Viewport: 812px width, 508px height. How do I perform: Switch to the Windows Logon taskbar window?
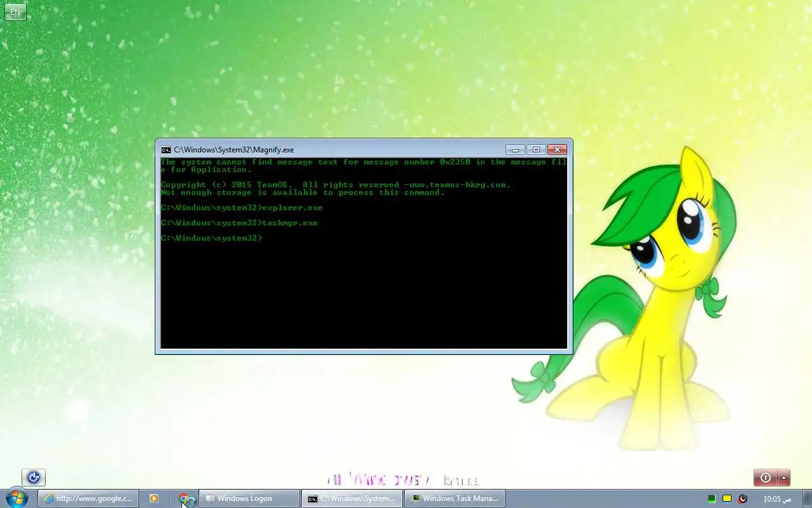click(x=249, y=498)
